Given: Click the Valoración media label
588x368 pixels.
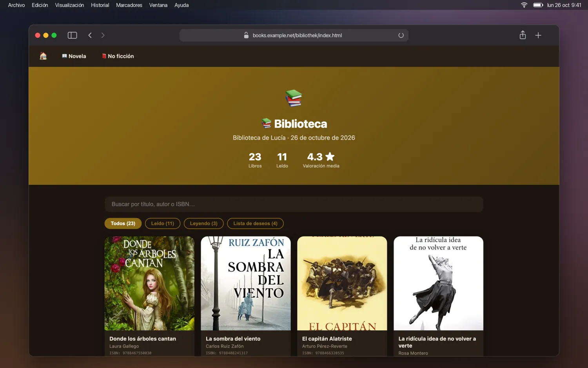Looking at the screenshot, I should pos(321,166).
